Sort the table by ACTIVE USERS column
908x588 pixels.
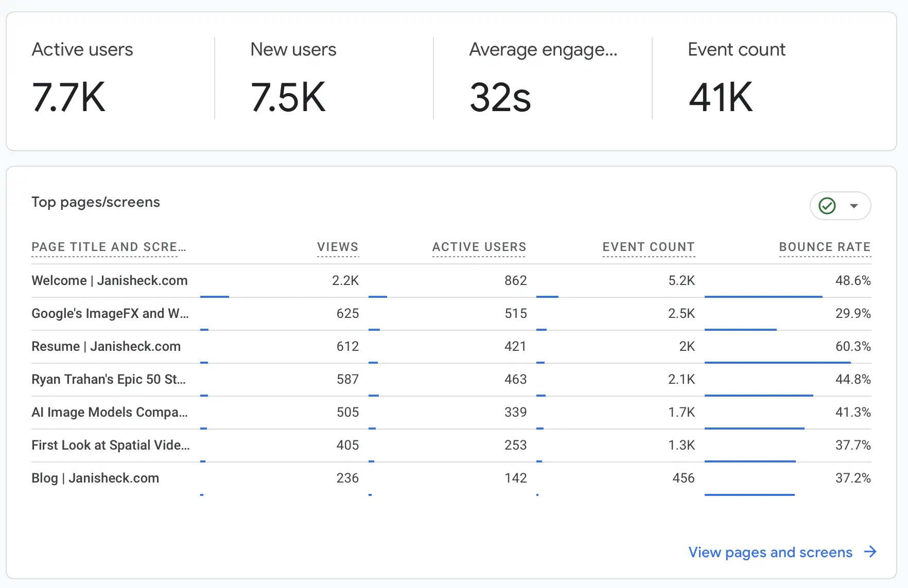click(479, 247)
